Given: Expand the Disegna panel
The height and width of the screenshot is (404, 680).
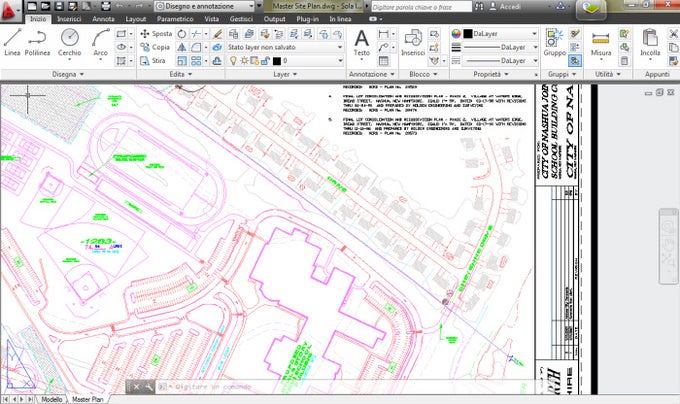Looking at the screenshot, I should click(68, 74).
